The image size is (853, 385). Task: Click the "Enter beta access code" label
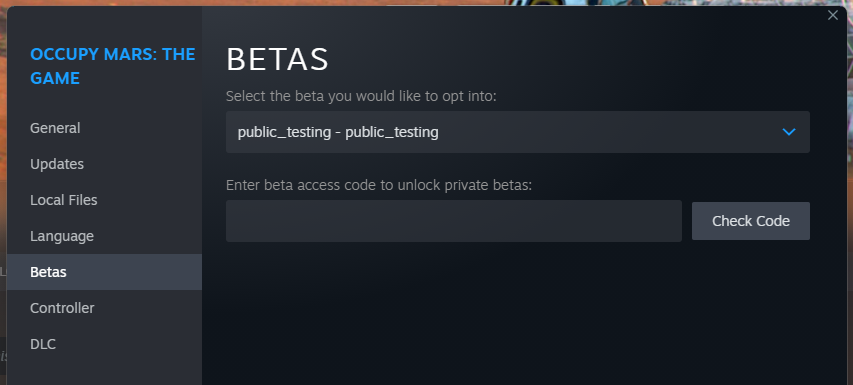click(379, 185)
